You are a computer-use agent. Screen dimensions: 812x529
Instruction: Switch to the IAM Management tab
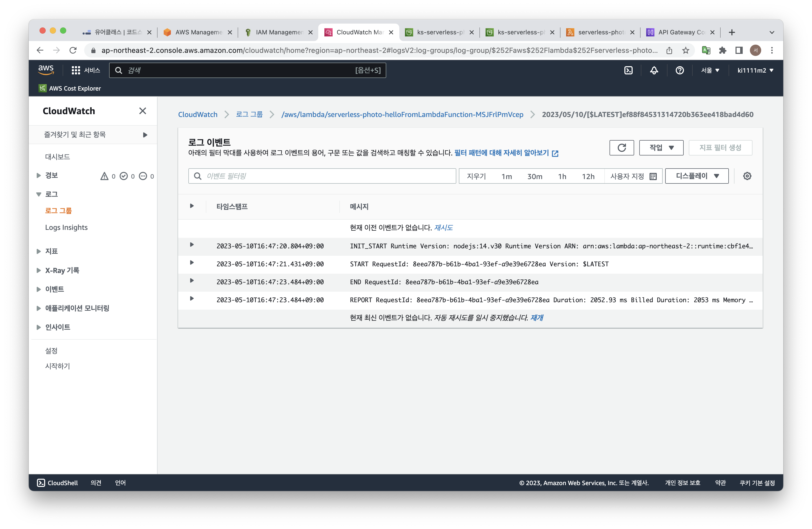point(279,32)
